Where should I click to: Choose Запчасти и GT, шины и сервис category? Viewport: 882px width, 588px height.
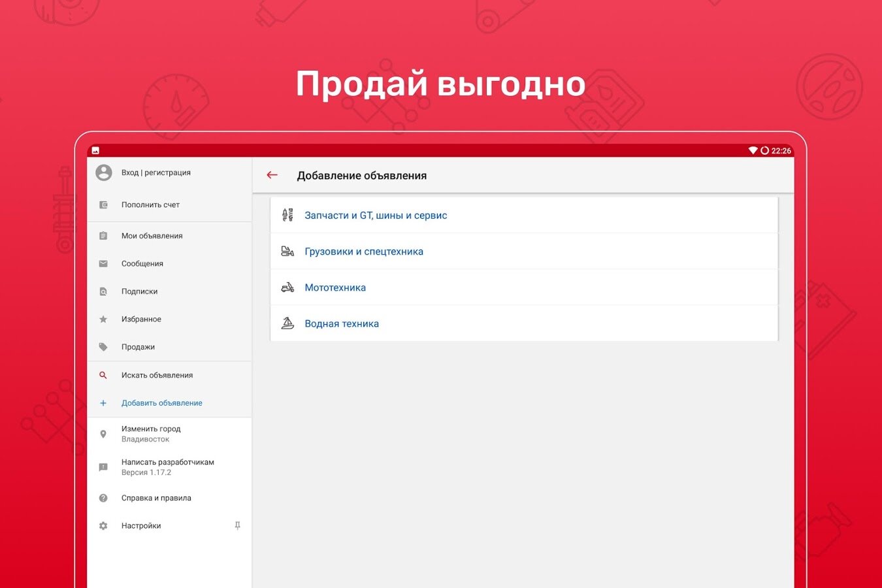524,215
